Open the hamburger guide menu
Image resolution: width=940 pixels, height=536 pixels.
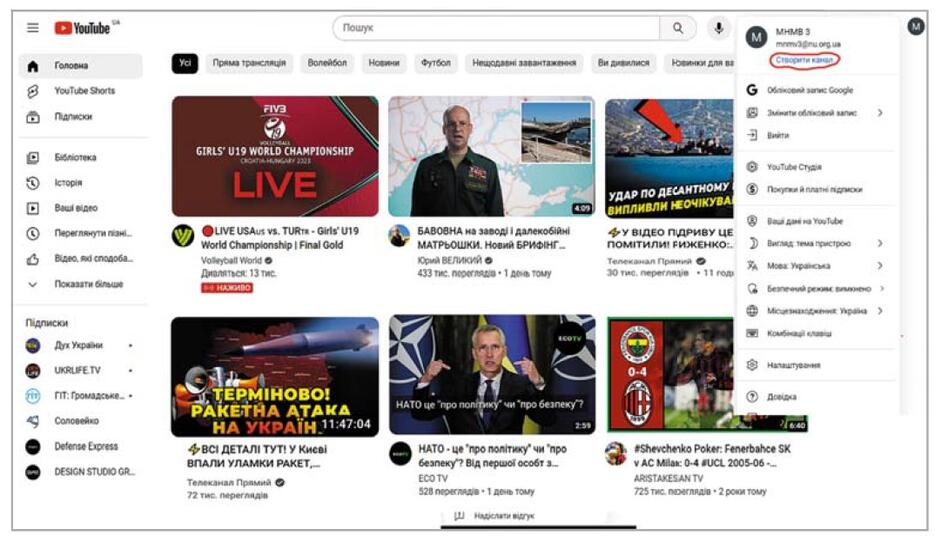33,28
